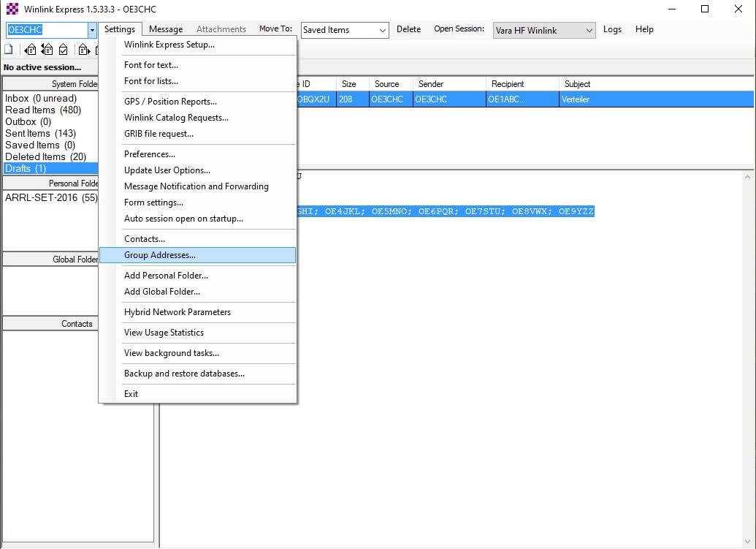Image resolution: width=756 pixels, height=549 pixels.
Task: Select View background tasks entry
Action: pyautogui.click(x=198, y=353)
